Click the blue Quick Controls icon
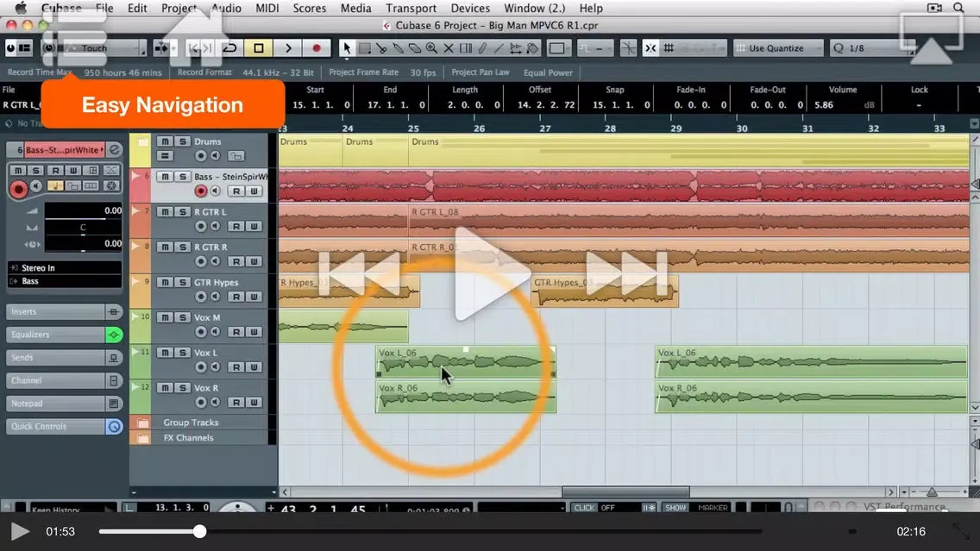The width and height of the screenshot is (980, 551). (x=114, y=427)
